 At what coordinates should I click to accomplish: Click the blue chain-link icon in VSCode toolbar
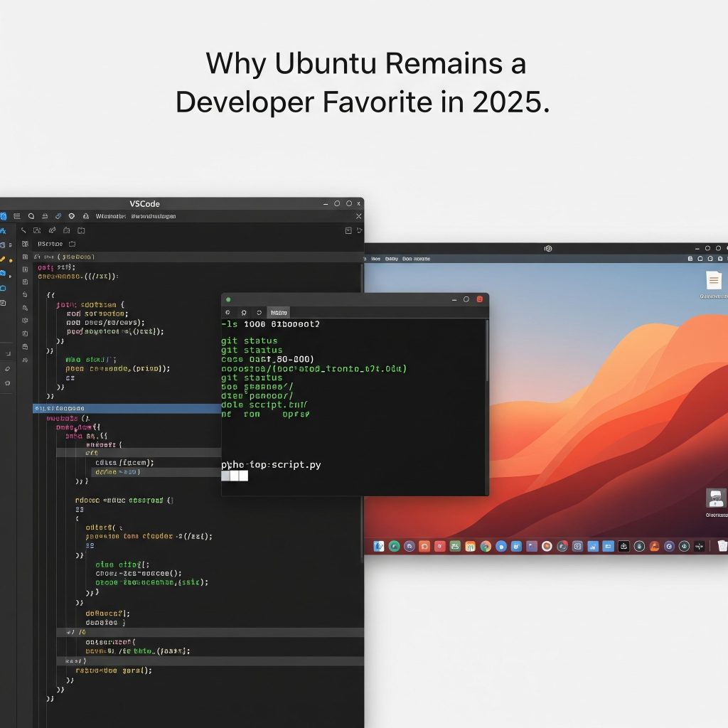pyautogui.click(x=58, y=216)
